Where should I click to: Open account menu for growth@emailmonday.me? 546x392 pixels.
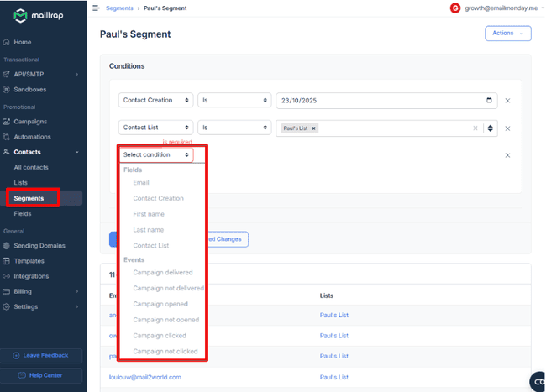504,8
